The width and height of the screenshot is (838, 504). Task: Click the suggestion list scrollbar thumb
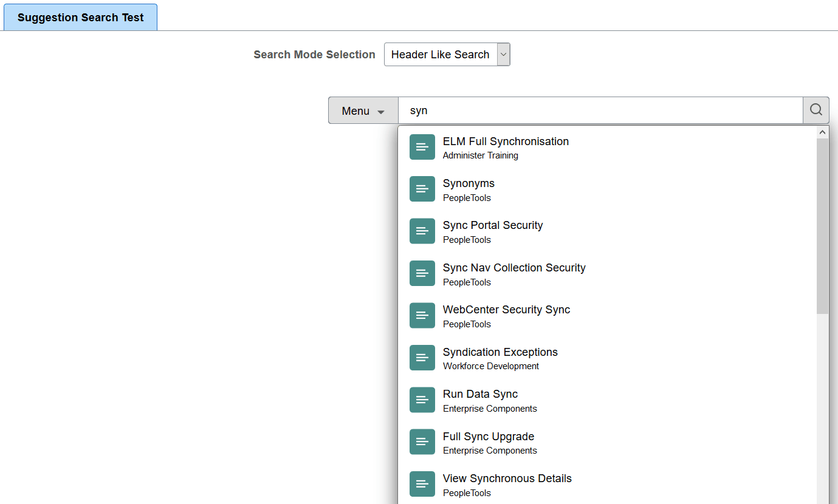point(823,225)
